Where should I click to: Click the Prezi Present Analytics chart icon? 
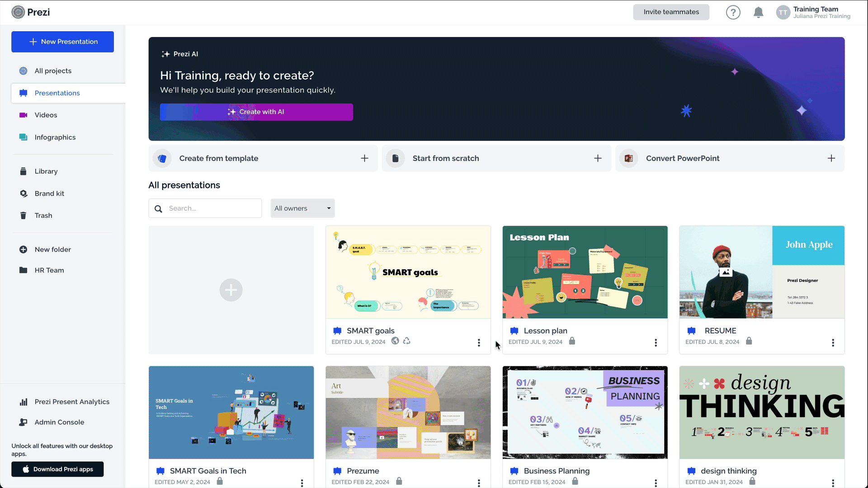click(x=24, y=402)
